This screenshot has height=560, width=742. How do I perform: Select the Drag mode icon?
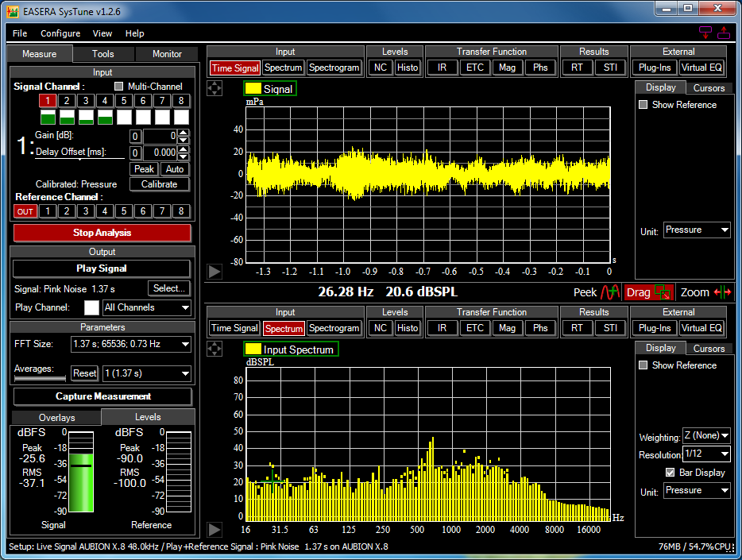point(664,292)
